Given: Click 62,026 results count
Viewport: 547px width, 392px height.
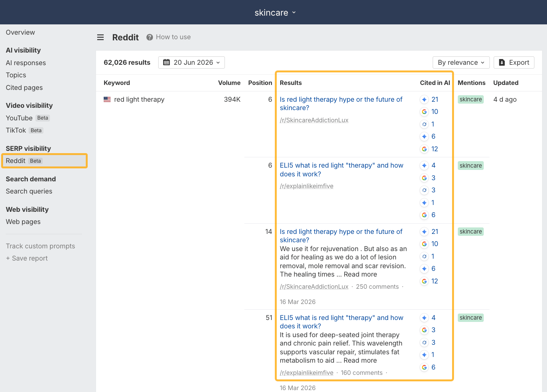Looking at the screenshot, I should (127, 62).
